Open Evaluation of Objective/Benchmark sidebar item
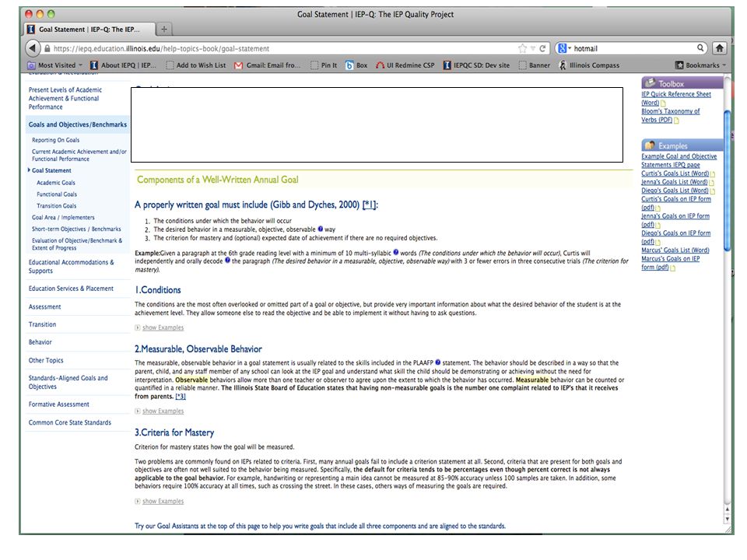 pyautogui.click(x=77, y=244)
